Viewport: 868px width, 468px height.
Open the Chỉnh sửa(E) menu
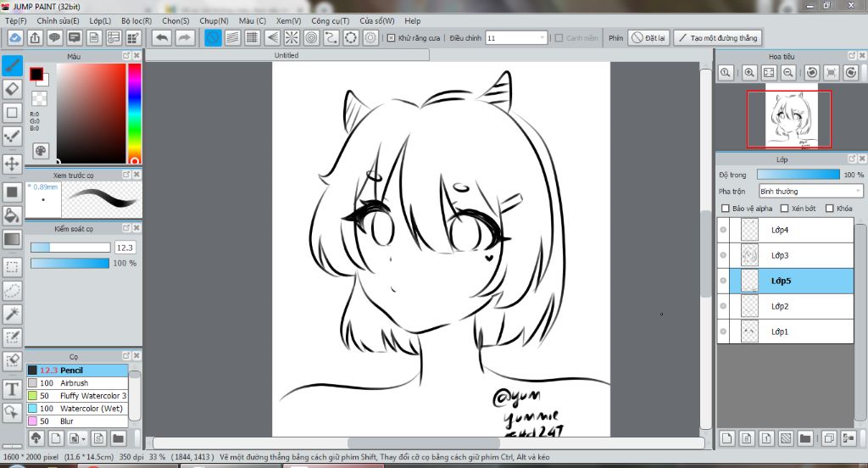[58, 20]
